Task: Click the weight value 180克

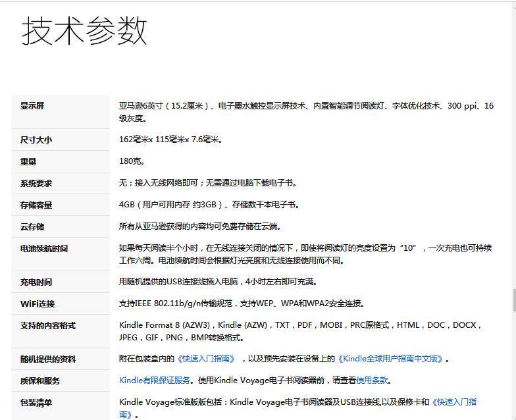Action: (132, 161)
